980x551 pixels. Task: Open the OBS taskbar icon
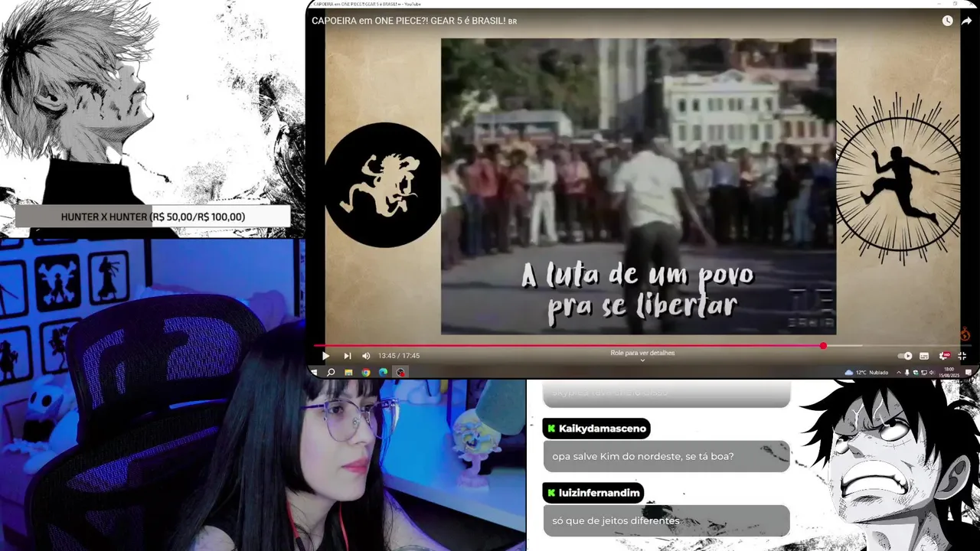400,373
